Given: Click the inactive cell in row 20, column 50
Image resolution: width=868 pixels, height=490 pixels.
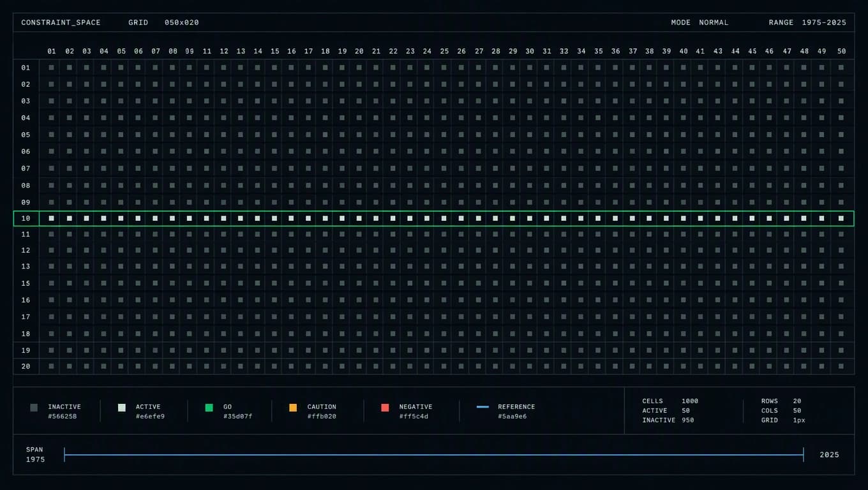Looking at the screenshot, I should click(841, 366).
